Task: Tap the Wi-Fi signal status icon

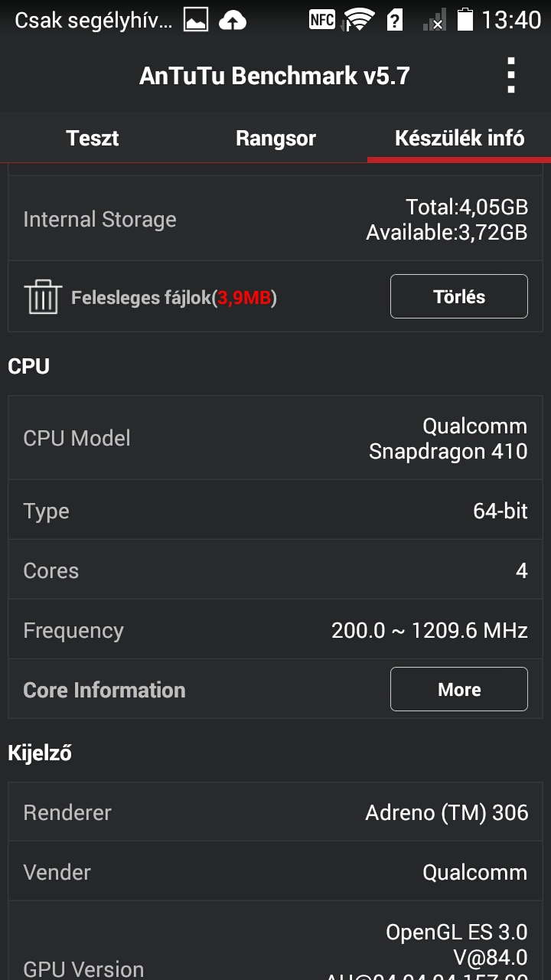Action: 358,20
